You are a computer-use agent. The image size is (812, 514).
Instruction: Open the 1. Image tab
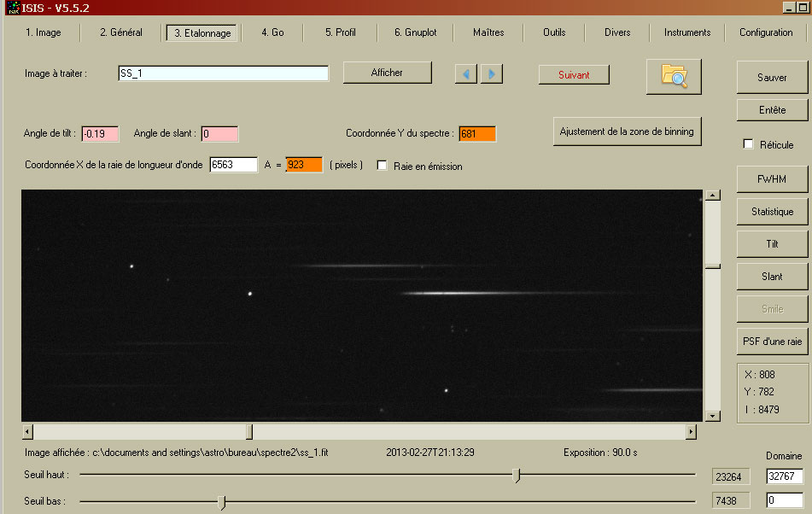[43, 32]
